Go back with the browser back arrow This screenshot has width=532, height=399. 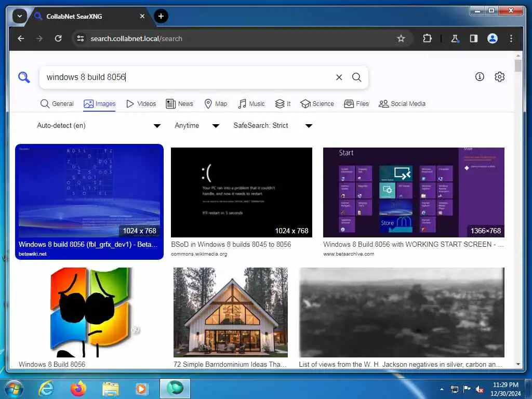(21, 38)
